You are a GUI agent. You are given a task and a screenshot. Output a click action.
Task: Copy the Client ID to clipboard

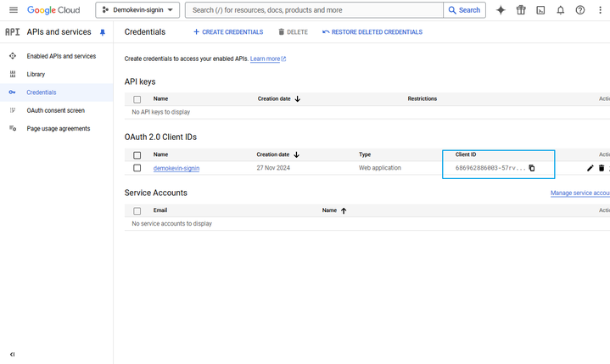tap(531, 168)
